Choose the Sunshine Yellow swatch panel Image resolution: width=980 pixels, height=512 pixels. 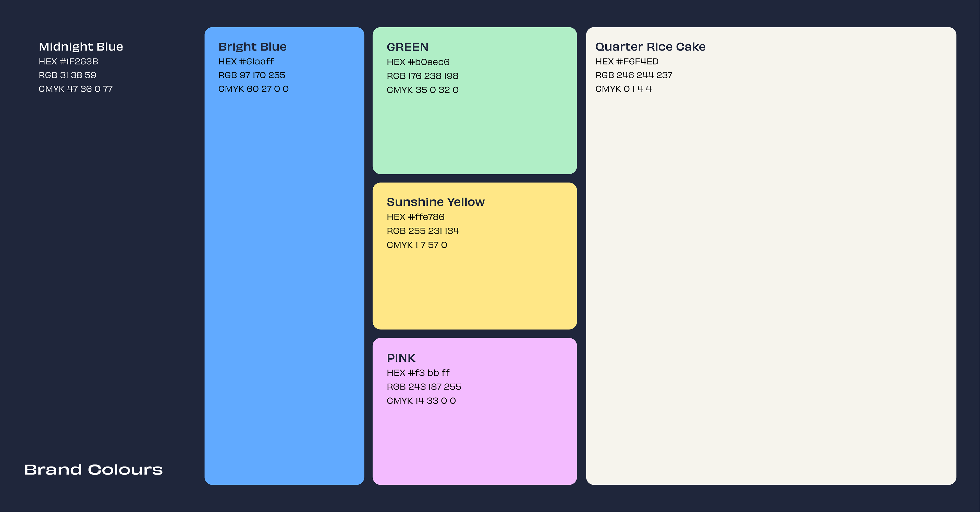pyautogui.click(x=474, y=256)
